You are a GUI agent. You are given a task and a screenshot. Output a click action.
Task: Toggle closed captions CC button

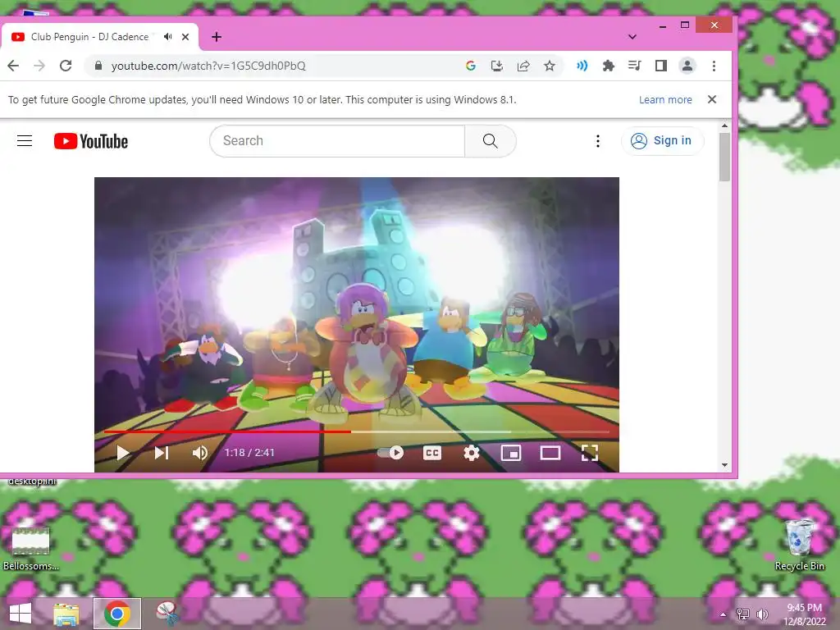[432, 453]
